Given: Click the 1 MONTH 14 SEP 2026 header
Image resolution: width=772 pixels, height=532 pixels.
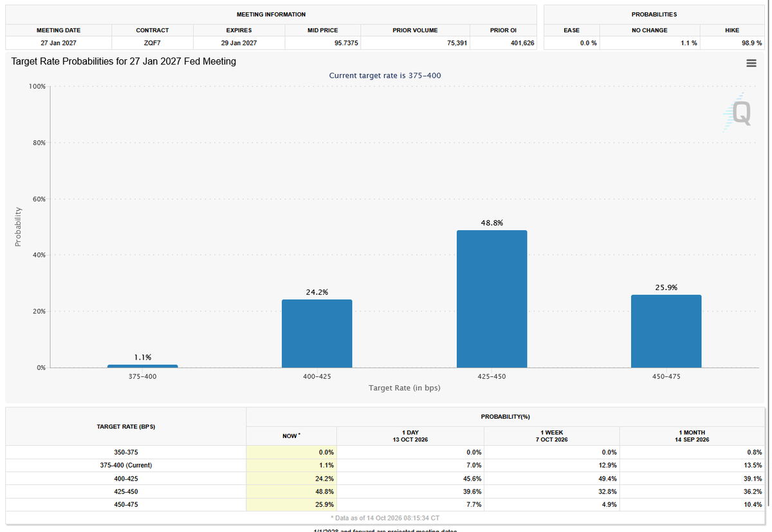Looking at the screenshot, I should (694, 436).
